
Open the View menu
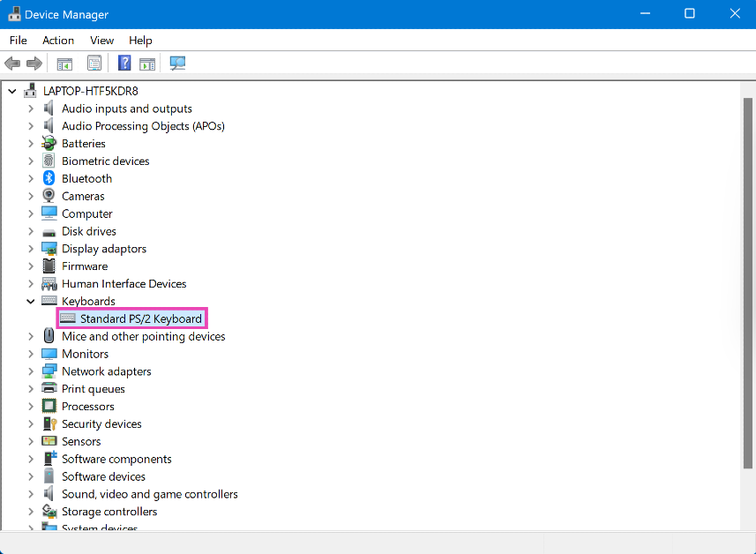click(x=101, y=41)
